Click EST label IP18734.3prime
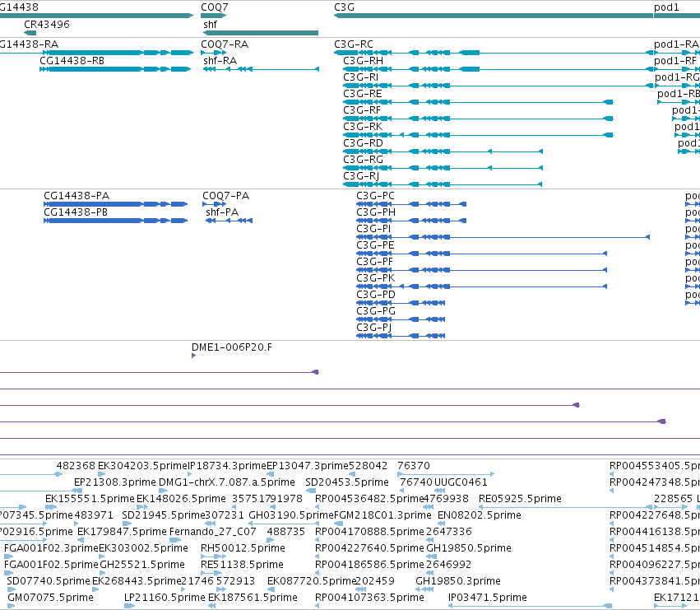The image size is (700, 610). pyautogui.click(x=227, y=466)
